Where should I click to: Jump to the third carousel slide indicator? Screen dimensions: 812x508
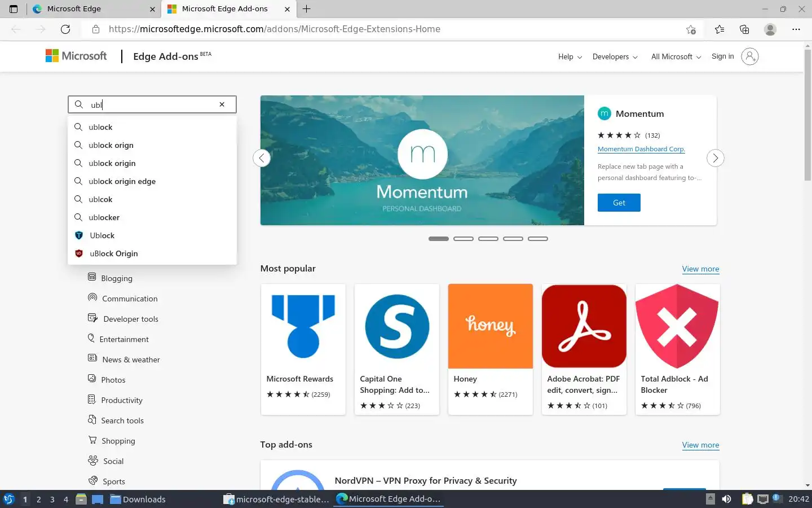click(x=488, y=239)
